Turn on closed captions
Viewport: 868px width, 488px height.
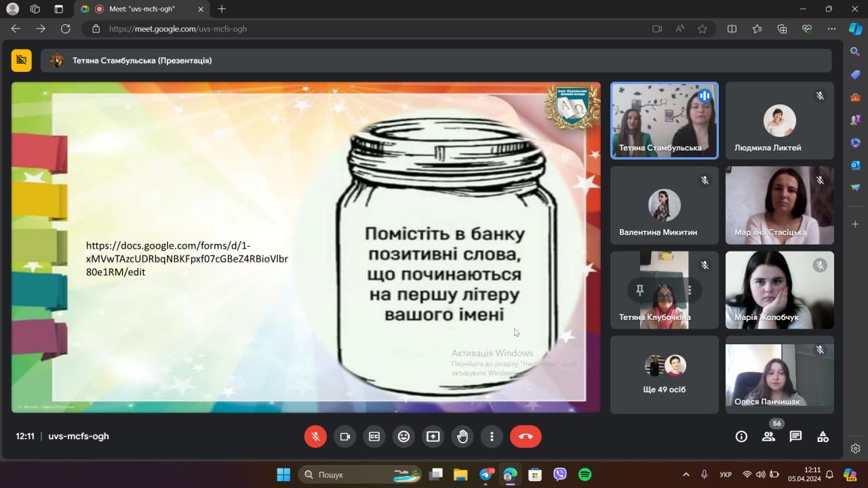tap(374, 436)
